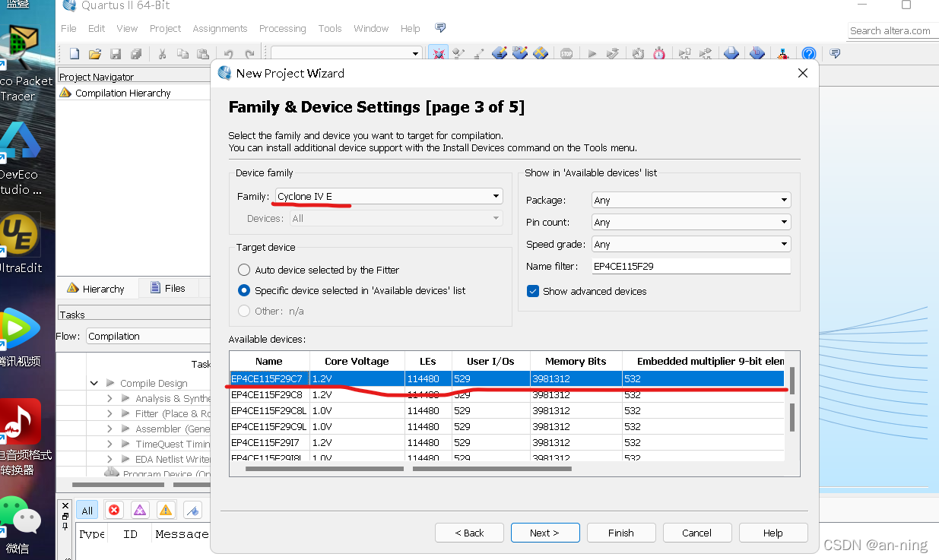
Task: Select device row EP4CE115F29C8
Action: pos(507,394)
